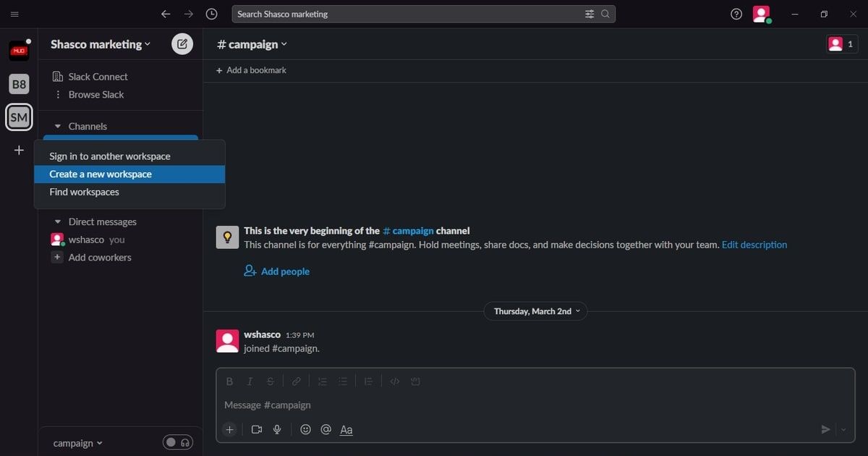Select Create a new workspace from the menu
868x456 pixels.
pyautogui.click(x=101, y=174)
